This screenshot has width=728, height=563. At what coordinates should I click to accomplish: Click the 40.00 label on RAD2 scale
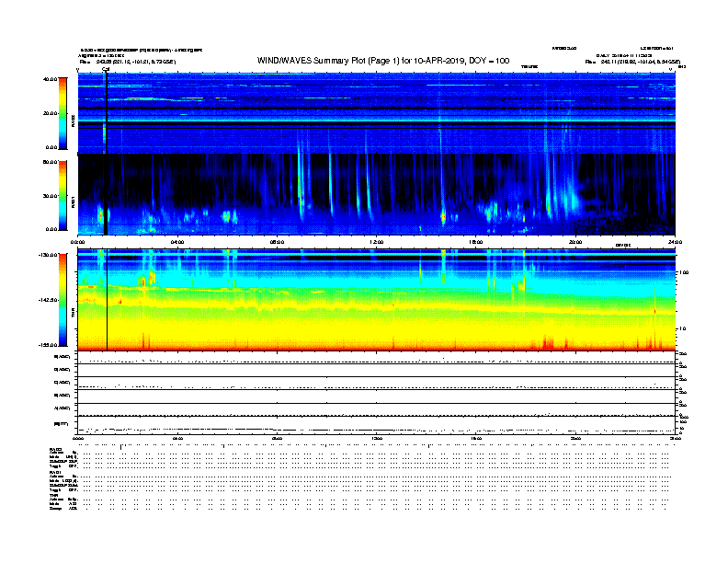pyautogui.click(x=50, y=79)
